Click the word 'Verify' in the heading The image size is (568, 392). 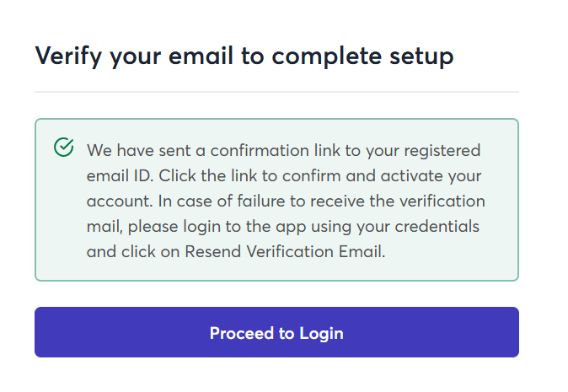(66, 56)
